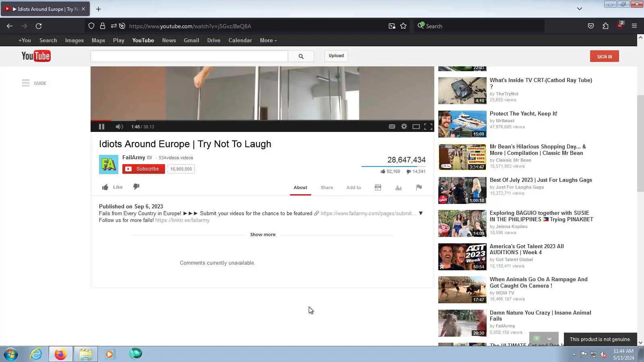Go to the YouTube home logo
This screenshot has height=362, width=644.
(36, 56)
